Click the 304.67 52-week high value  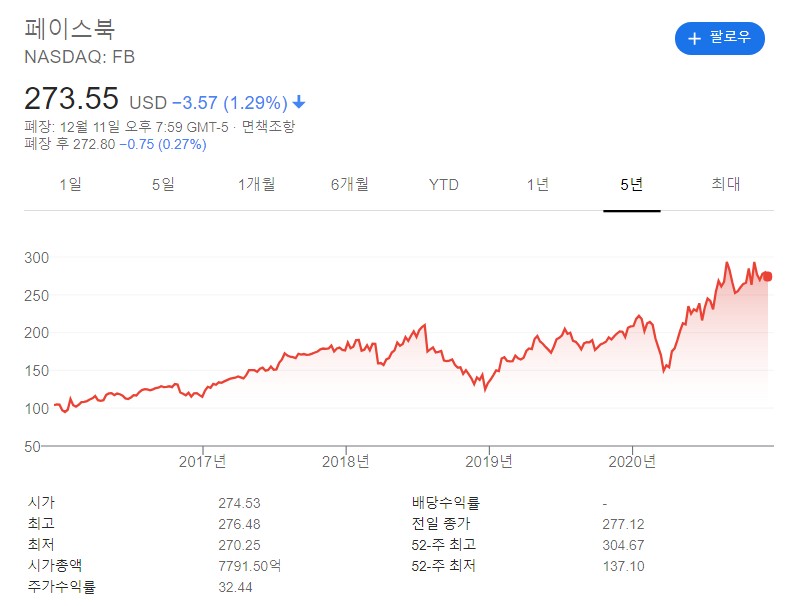point(623,545)
